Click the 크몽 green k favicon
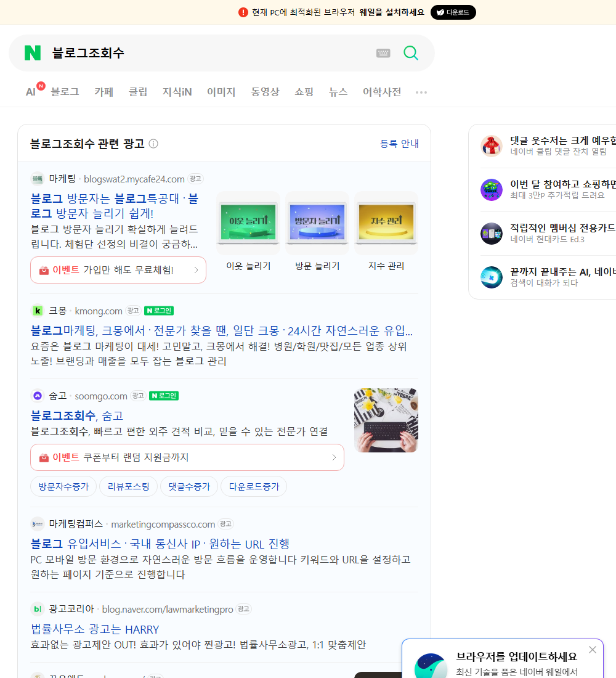The width and height of the screenshot is (616, 678). tap(38, 311)
